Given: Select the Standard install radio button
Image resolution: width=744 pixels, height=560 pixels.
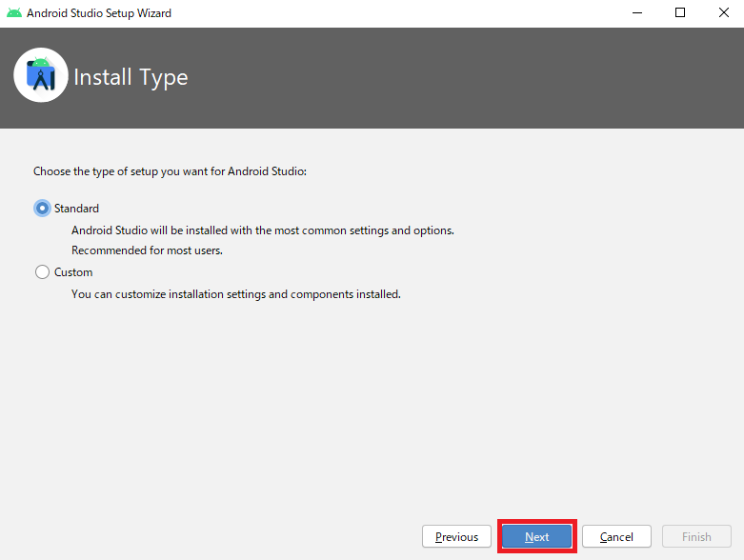Looking at the screenshot, I should tap(42, 209).
